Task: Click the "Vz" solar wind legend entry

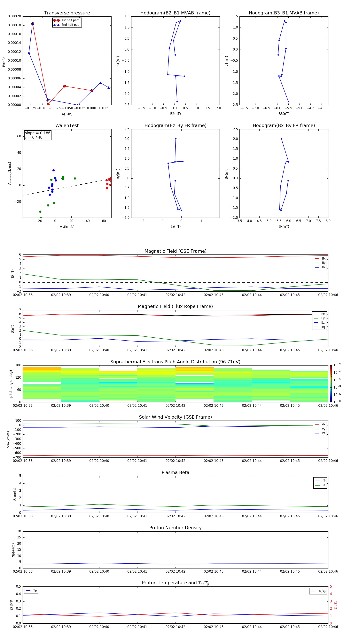Action: [320, 433]
